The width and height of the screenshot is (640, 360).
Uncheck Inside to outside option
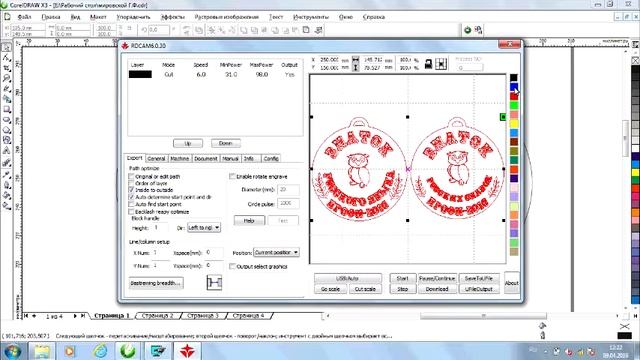click(x=131, y=190)
